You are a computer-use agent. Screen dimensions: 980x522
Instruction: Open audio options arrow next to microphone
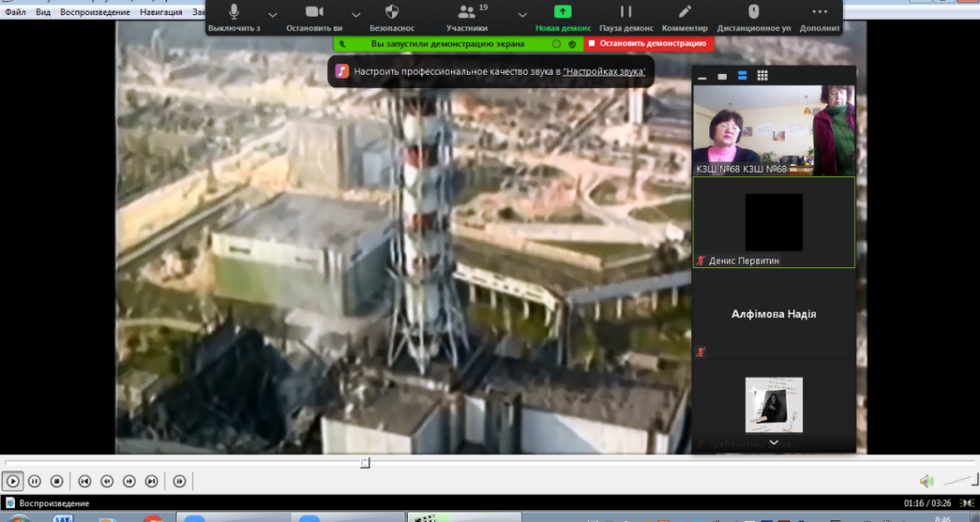tap(273, 14)
